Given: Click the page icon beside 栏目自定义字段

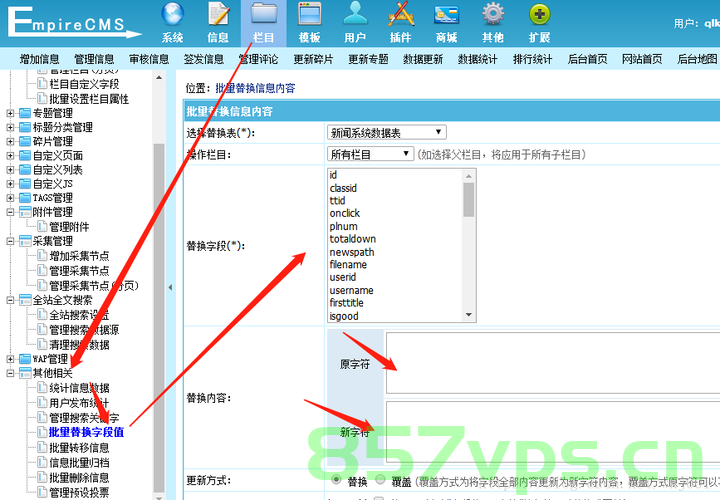Looking at the screenshot, I should [x=42, y=84].
